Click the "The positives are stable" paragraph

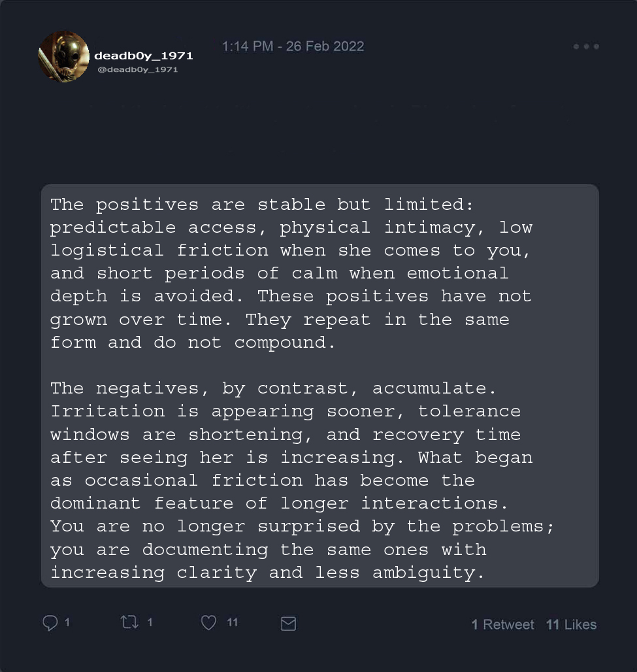point(291,273)
